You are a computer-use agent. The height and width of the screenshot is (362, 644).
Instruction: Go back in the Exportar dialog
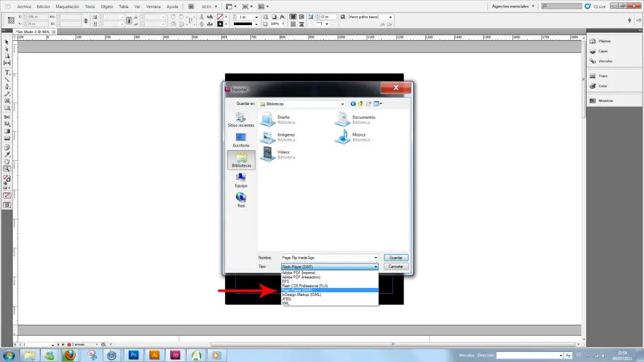[353, 104]
